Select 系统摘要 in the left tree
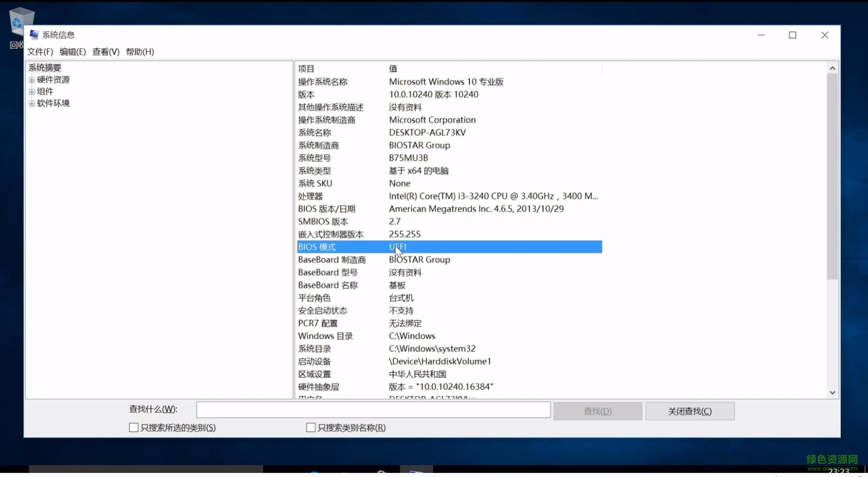Screen dimensions: 868x477 tap(44, 67)
